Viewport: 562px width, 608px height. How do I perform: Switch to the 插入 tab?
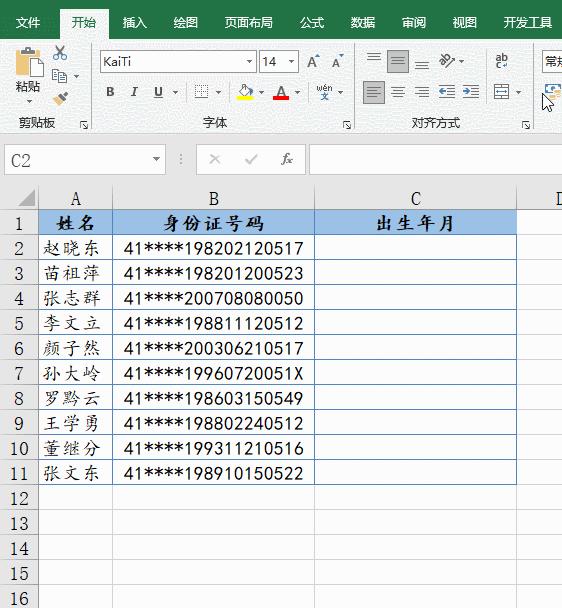click(x=135, y=22)
